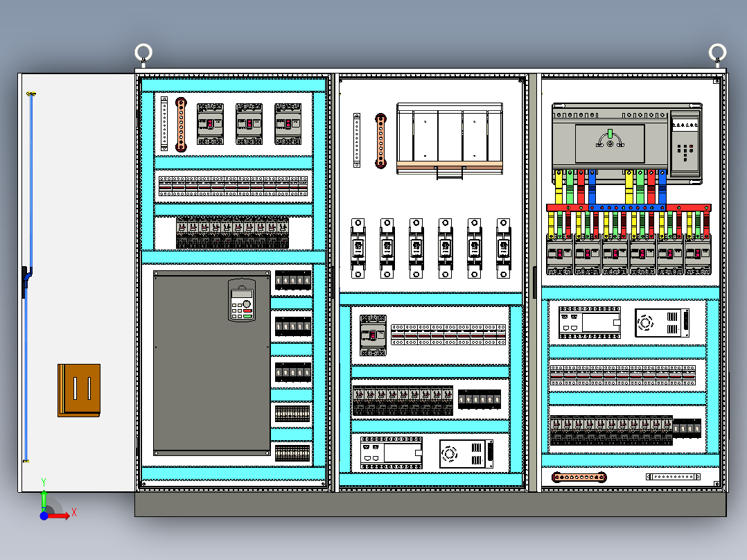
Task: Select the gray plinth base under the cabinets
Action: click(431, 505)
